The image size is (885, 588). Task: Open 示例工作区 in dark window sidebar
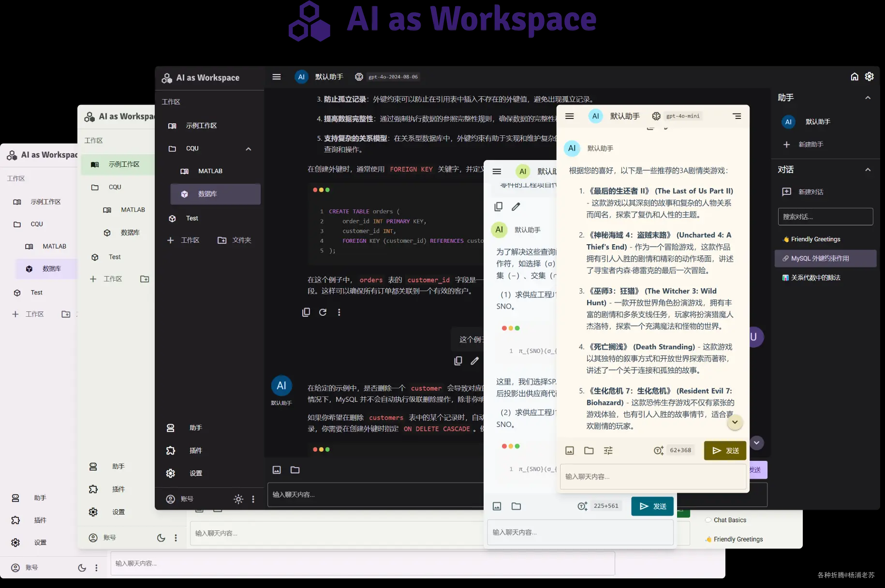point(210,126)
